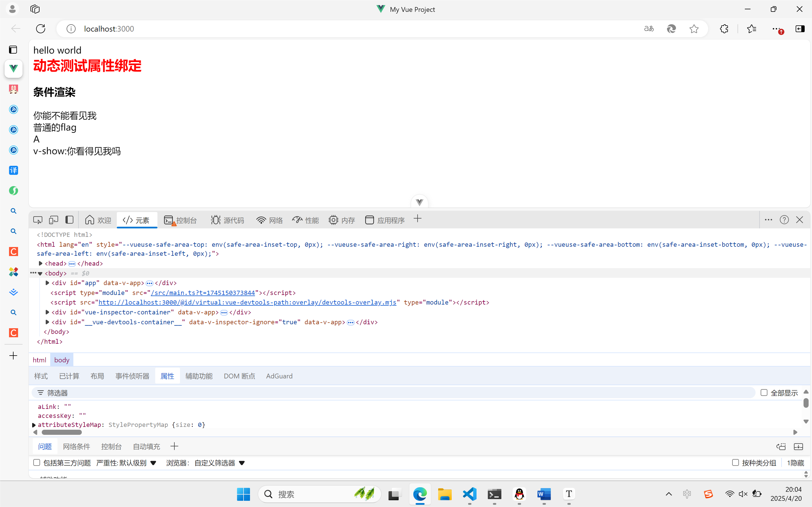Screen dimensions: 812x507
Task: Click the inspect element picker icon
Action: 38,220
